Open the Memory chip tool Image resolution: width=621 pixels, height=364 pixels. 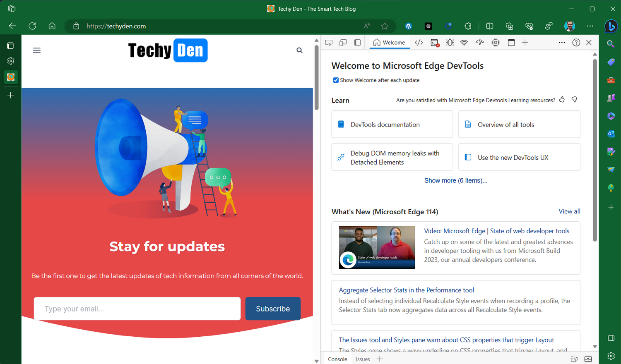tap(496, 43)
